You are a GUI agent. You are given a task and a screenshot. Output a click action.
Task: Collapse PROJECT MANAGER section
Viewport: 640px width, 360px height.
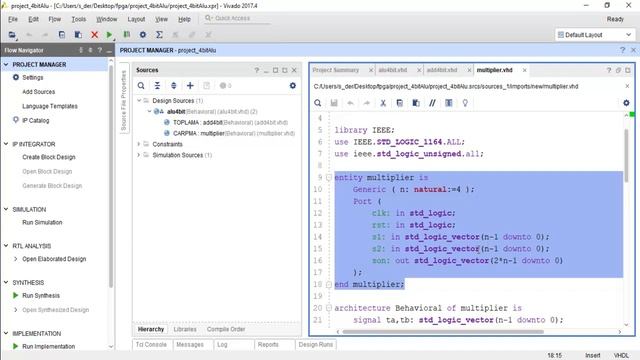(6, 64)
